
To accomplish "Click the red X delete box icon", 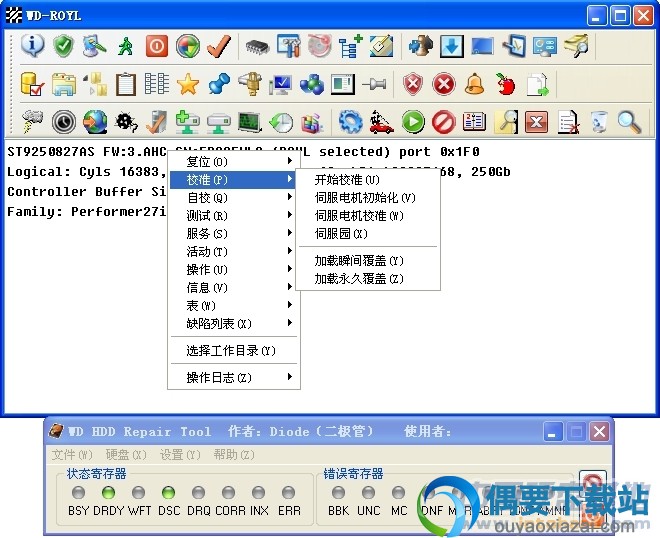I will (536, 122).
